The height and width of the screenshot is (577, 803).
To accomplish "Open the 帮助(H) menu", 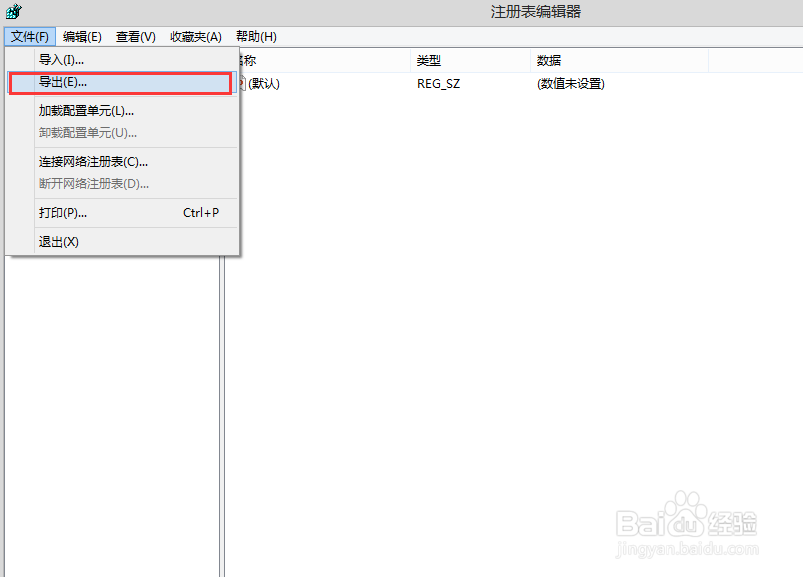I will 256,36.
